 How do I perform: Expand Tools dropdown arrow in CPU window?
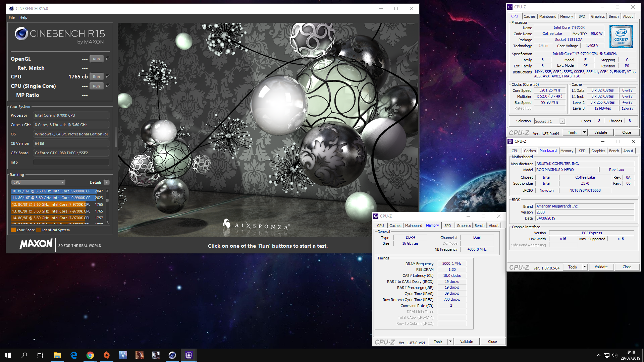584,132
